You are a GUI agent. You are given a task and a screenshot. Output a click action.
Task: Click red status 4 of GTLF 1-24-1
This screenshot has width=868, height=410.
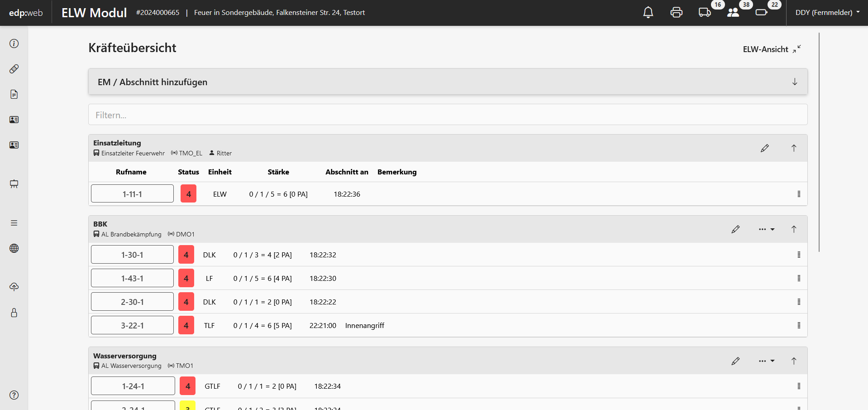[188, 386]
